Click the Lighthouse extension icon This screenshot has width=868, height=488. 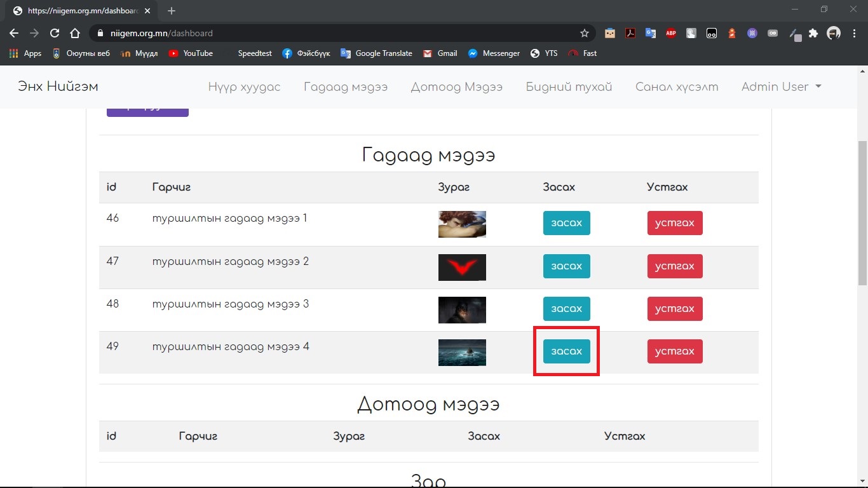pos(732,33)
